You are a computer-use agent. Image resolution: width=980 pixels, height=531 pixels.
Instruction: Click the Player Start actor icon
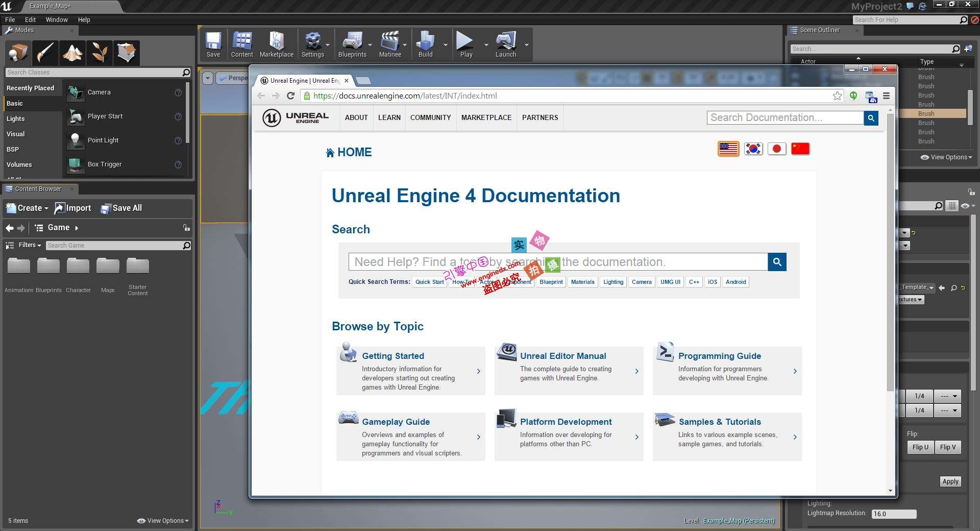76,116
